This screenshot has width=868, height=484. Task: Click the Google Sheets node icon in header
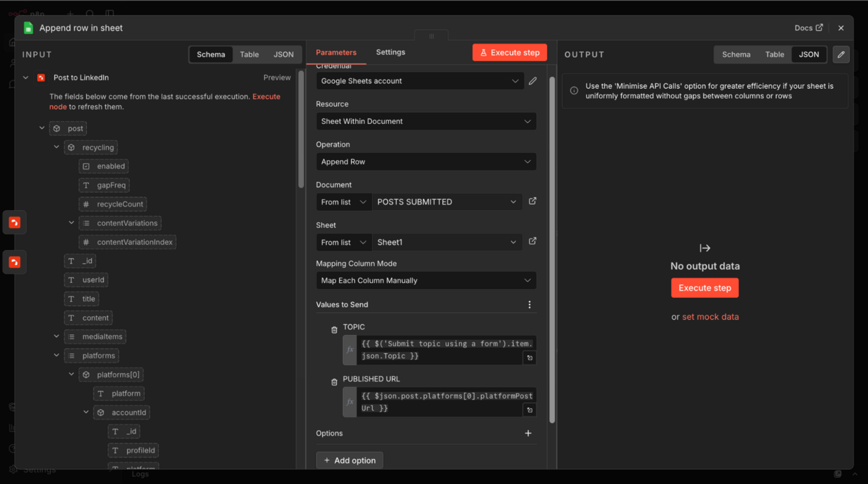(x=28, y=28)
